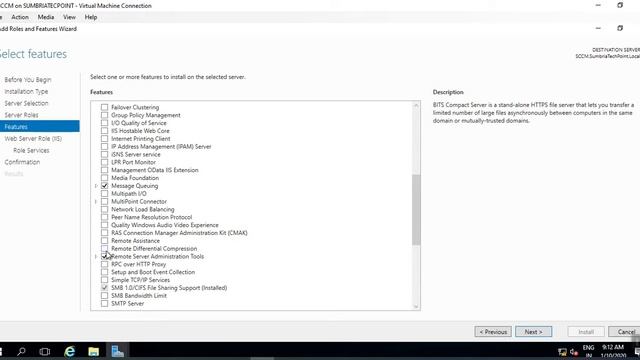640x360 pixels.
Task: Open Role Services step in sidebar
Action: click(31, 151)
